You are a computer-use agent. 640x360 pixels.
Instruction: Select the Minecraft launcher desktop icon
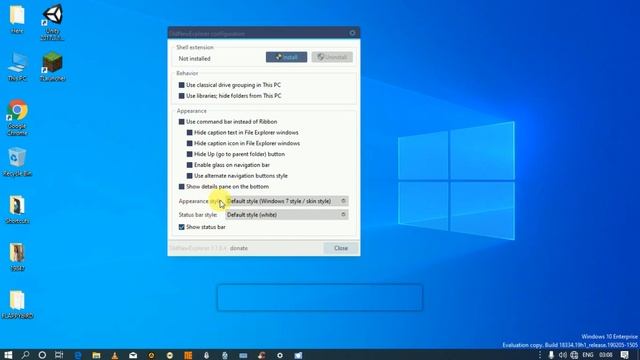(x=52, y=67)
